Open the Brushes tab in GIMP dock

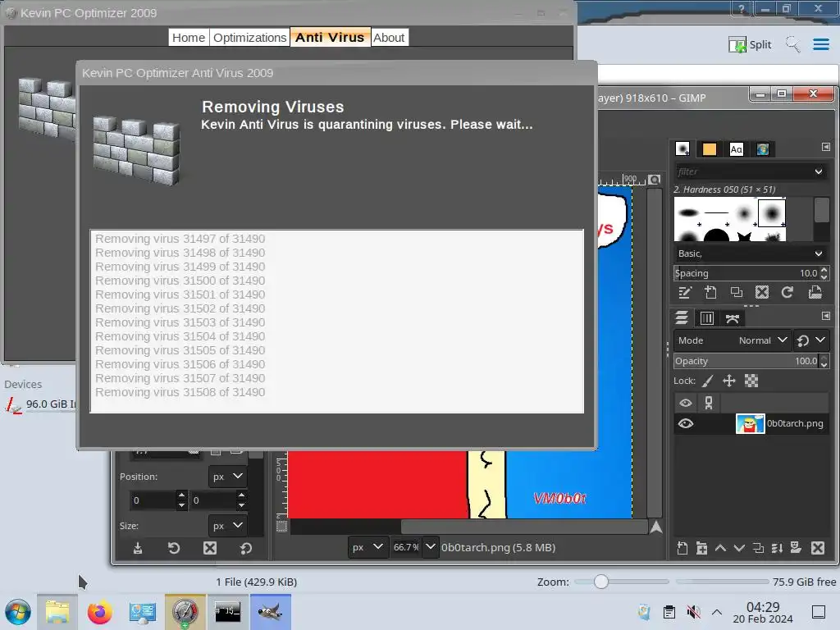click(682, 149)
